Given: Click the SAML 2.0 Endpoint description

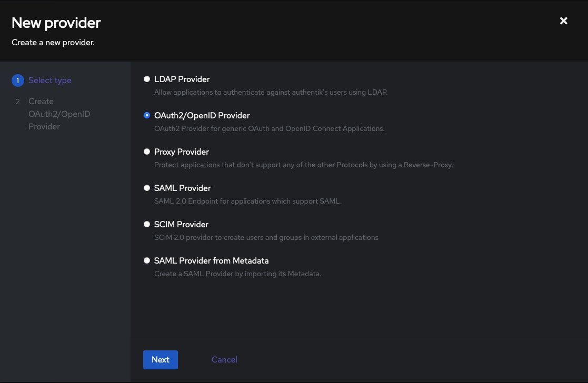Looking at the screenshot, I should click(247, 201).
